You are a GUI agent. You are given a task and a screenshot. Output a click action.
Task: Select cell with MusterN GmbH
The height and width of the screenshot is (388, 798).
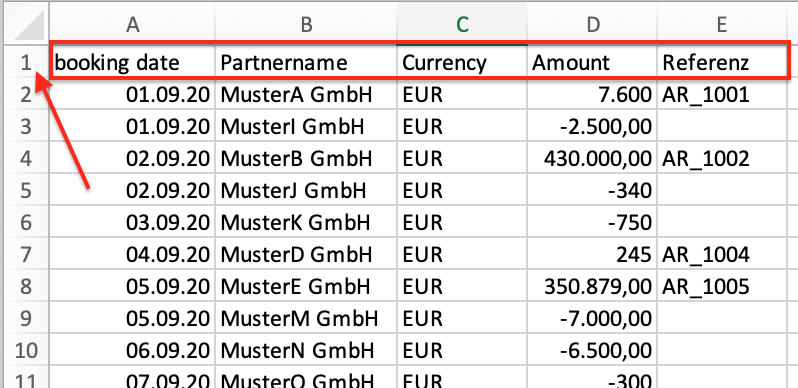pos(306,351)
